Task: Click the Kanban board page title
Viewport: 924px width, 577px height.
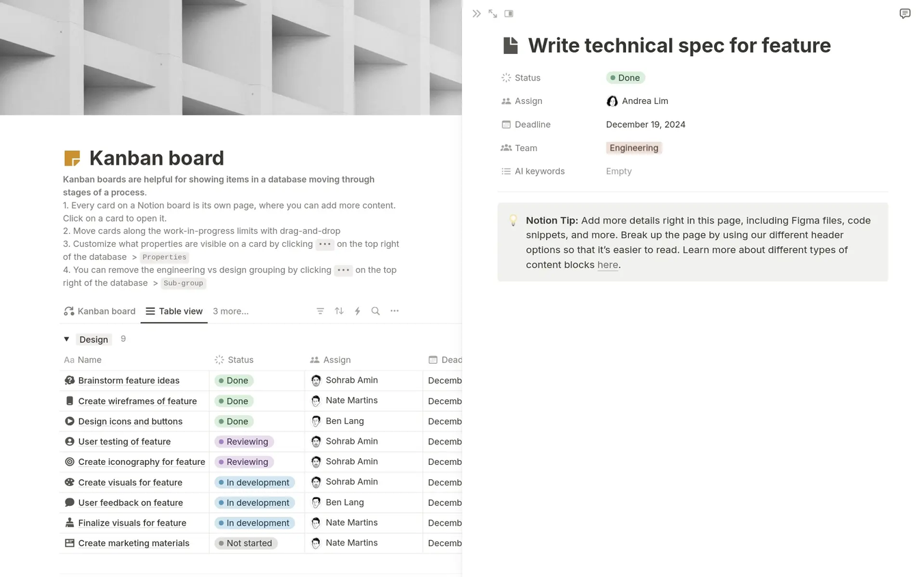Action: pos(157,158)
